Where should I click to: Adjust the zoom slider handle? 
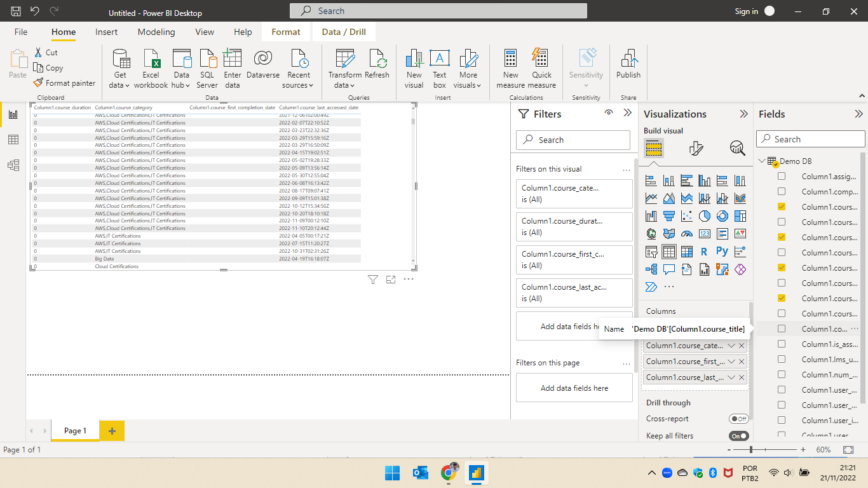click(751, 449)
